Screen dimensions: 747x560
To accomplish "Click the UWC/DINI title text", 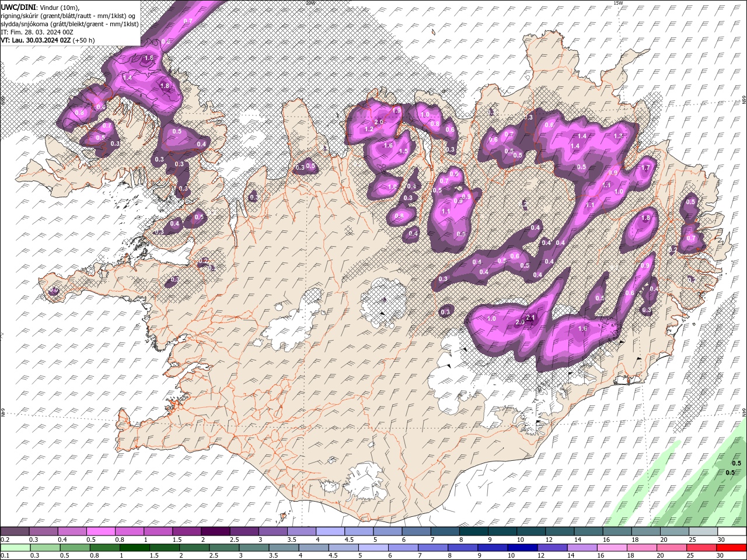I will click(x=19, y=6).
